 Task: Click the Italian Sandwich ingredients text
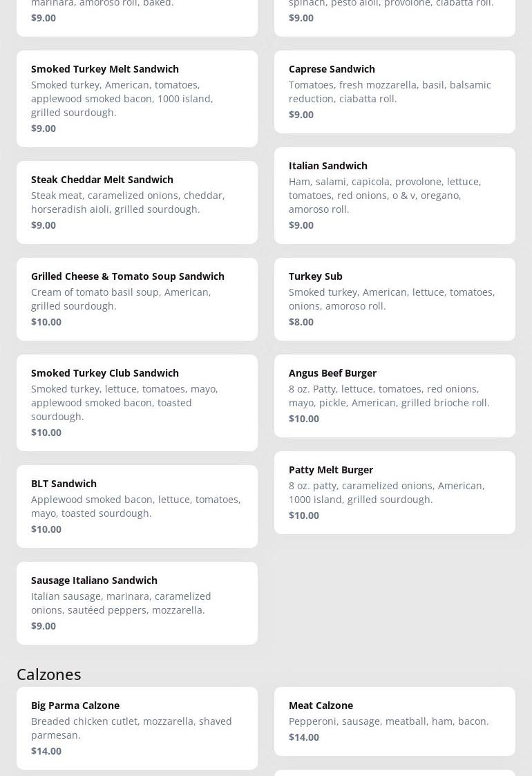385,196
